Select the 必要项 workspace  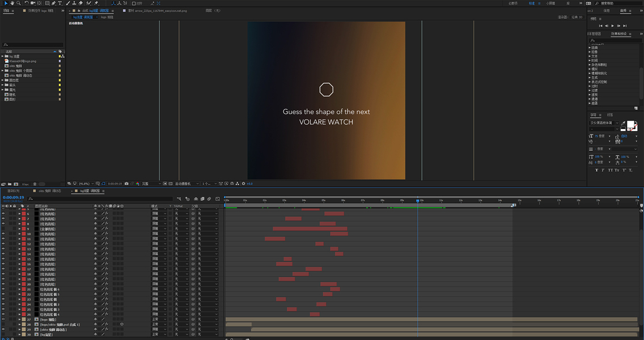[513, 3]
